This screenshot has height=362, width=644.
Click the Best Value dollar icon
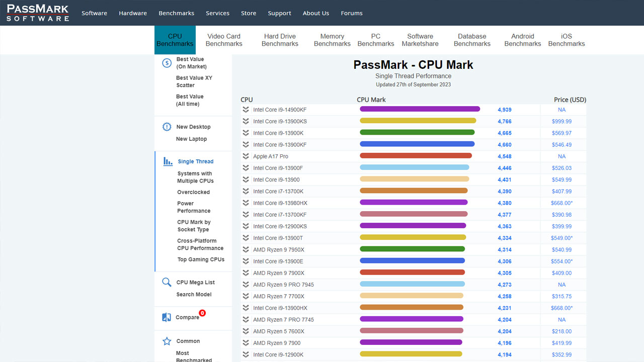coord(167,63)
